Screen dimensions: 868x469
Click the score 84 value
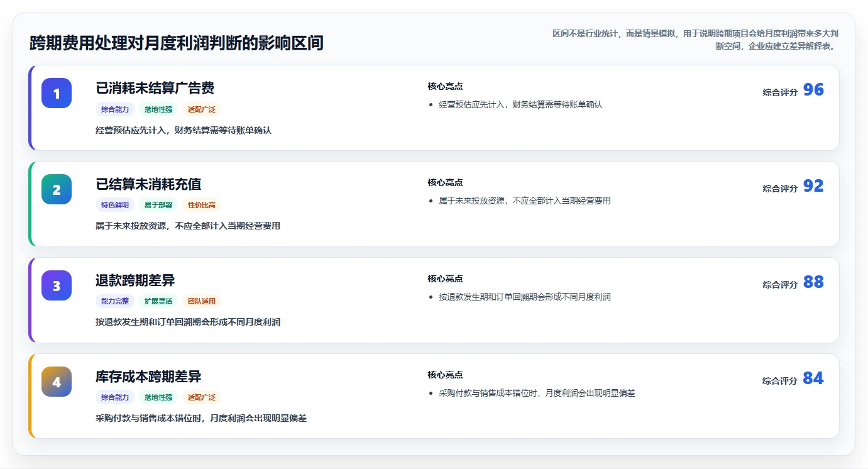813,378
